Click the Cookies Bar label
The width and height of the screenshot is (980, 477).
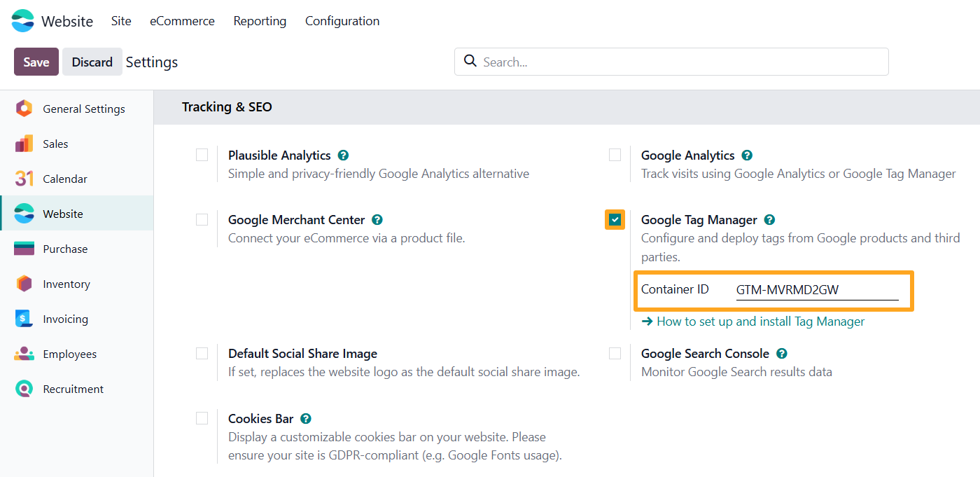[260, 419]
